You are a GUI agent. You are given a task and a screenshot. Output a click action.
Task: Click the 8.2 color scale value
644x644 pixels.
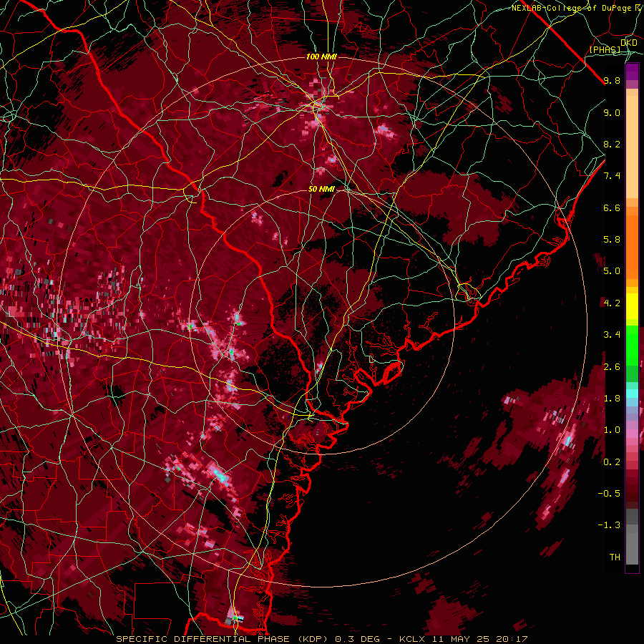click(612, 144)
